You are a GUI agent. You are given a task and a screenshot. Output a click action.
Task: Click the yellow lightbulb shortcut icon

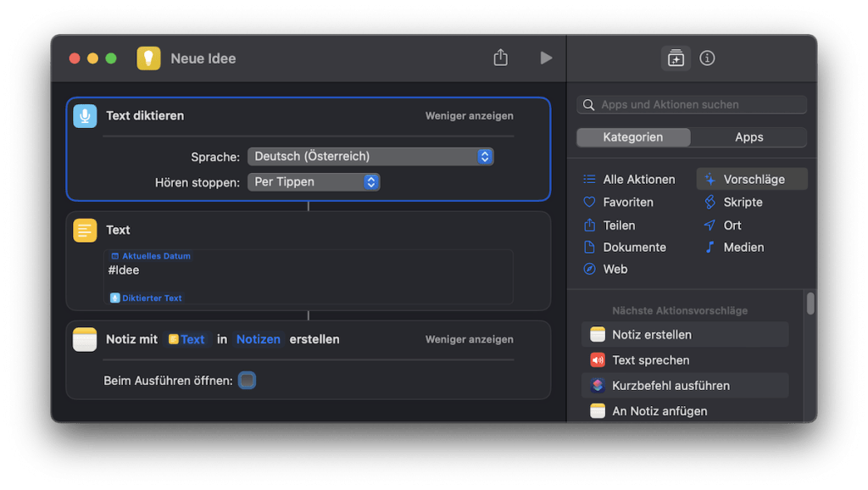(148, 58)
